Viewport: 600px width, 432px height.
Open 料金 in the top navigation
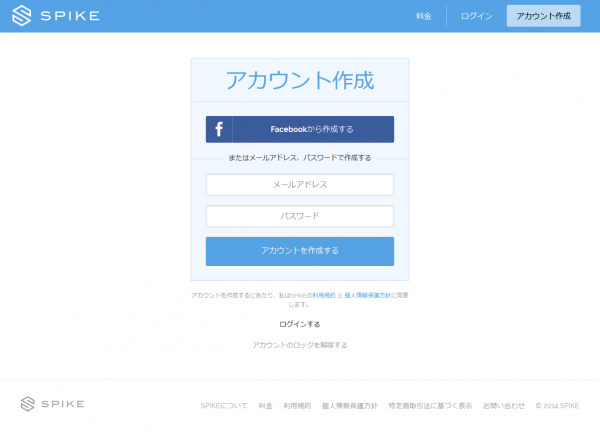(424, 16)
